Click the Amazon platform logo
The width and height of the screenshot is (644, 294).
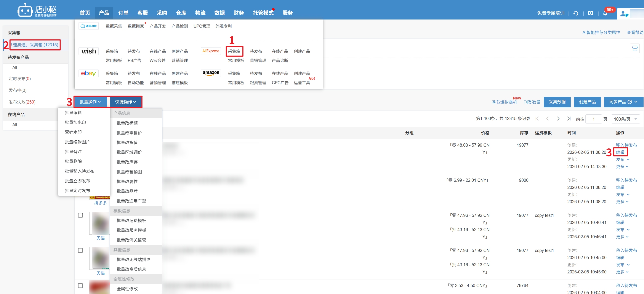point(211,73)
